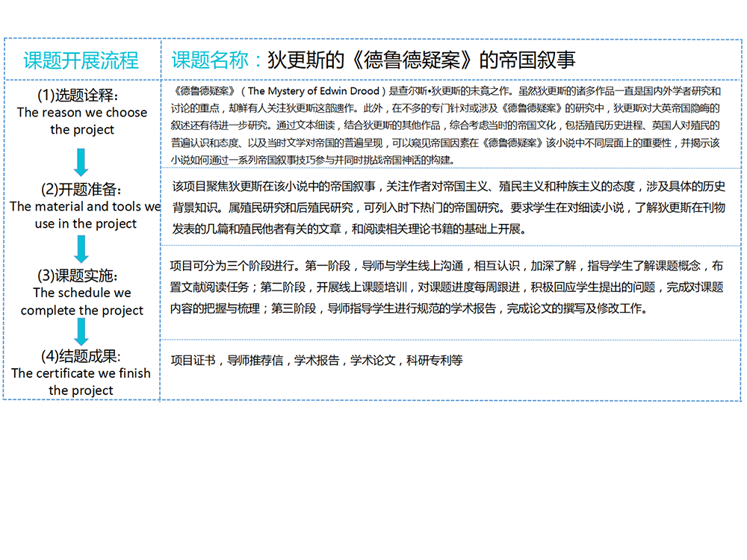
Task: Select the step label (1)选题诠释
Action: pyautogui.click(x=78, y=96)
